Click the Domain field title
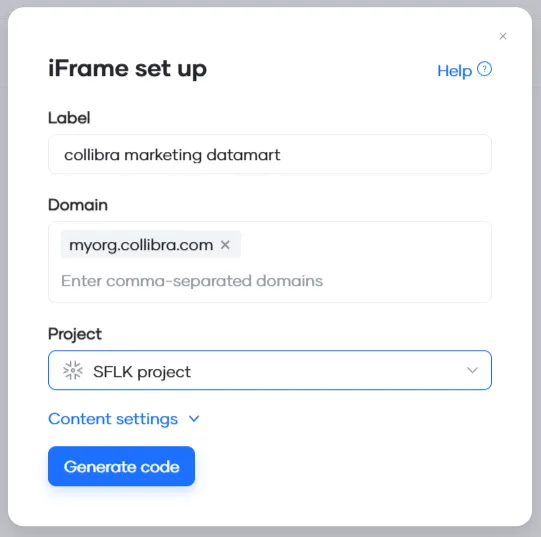541x537 pixels. pos(78,205)
